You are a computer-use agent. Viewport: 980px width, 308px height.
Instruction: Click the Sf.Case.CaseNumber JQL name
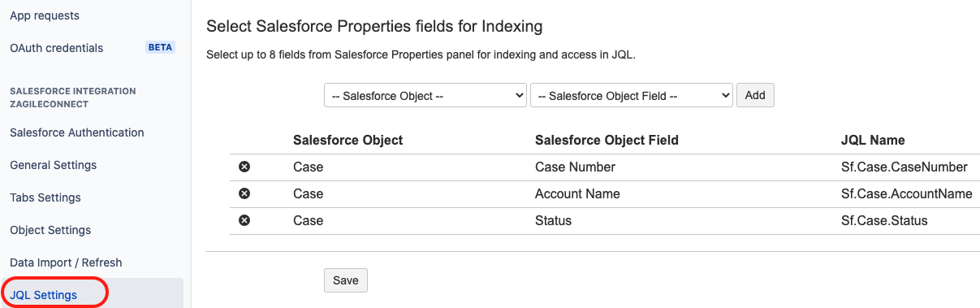[904, 167]
